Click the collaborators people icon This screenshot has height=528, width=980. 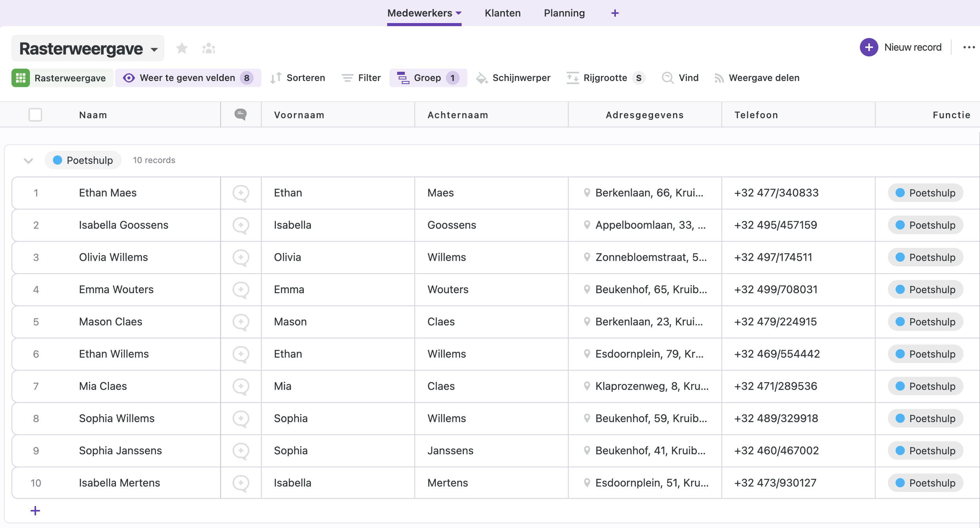click(209, 48)
